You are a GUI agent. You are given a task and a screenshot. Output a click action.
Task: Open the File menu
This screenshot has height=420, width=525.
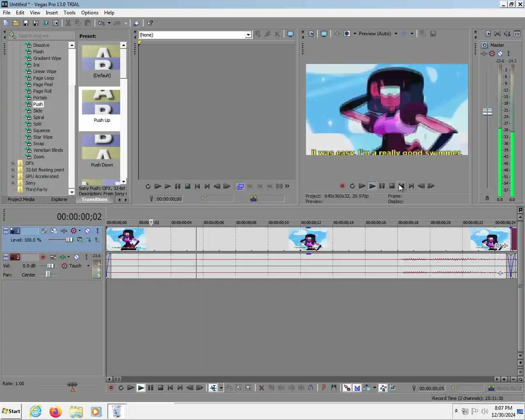click(x=7, y=13)
